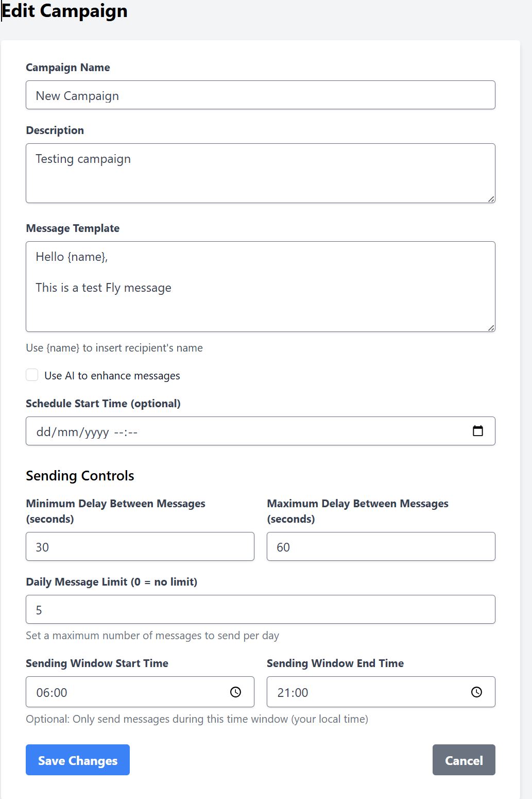Enable Use AI to enhance messages checkbox
Viewport: 532px width, 799px height.
32,375
